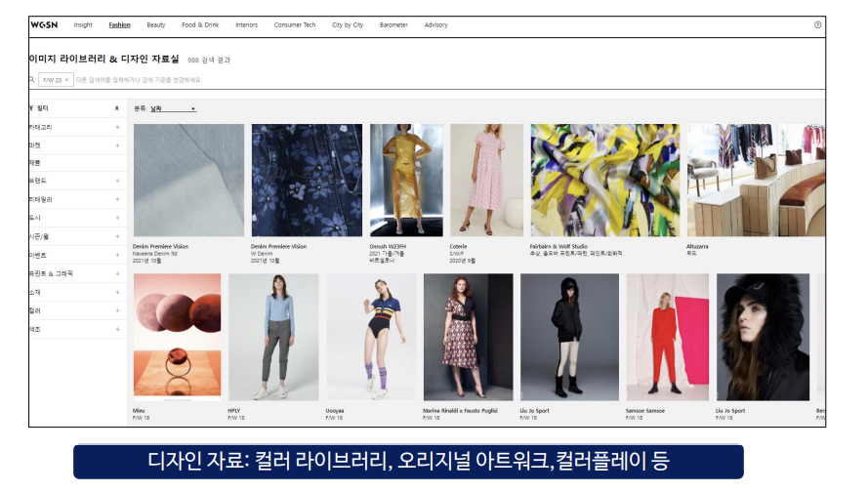Image resolution: width=868 pixels, height=491 pixels.
Task: Select the 제품 filter row
Action: 77,163
